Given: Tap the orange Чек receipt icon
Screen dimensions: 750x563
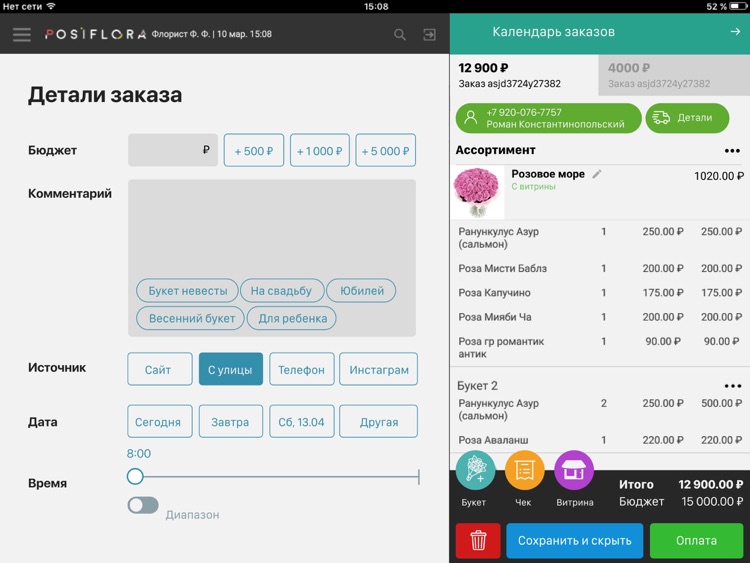Looking at the screenshot, I should [525, 470].
